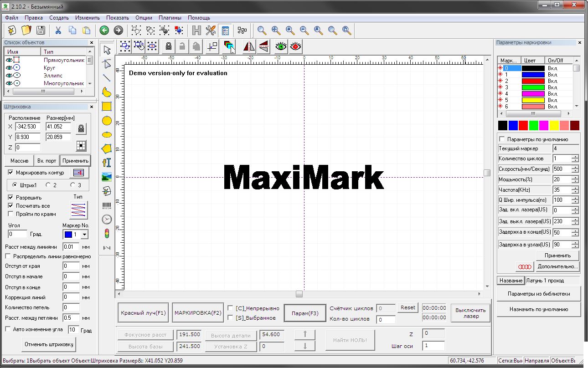
Task: Enable the Пройти по краям checkbox
Action: pos(11,214)
